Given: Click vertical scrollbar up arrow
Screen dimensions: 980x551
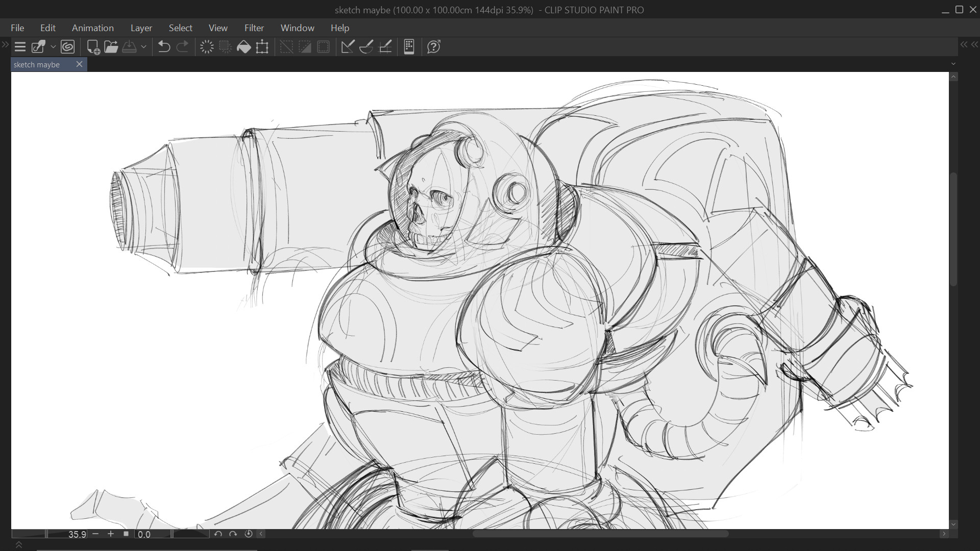Looking at the screenshot, I should pyautogui.click(x=953, y=77).
